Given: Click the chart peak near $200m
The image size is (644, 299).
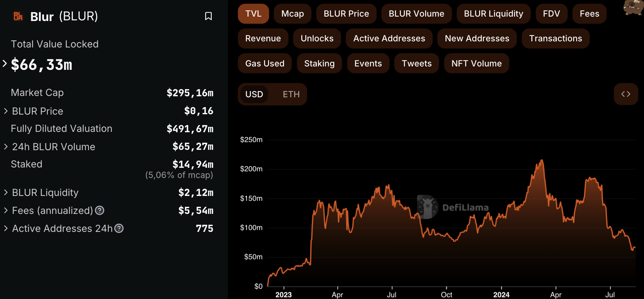Looking at the screenshot, I should pyautogui.click(x=542, y=160).
